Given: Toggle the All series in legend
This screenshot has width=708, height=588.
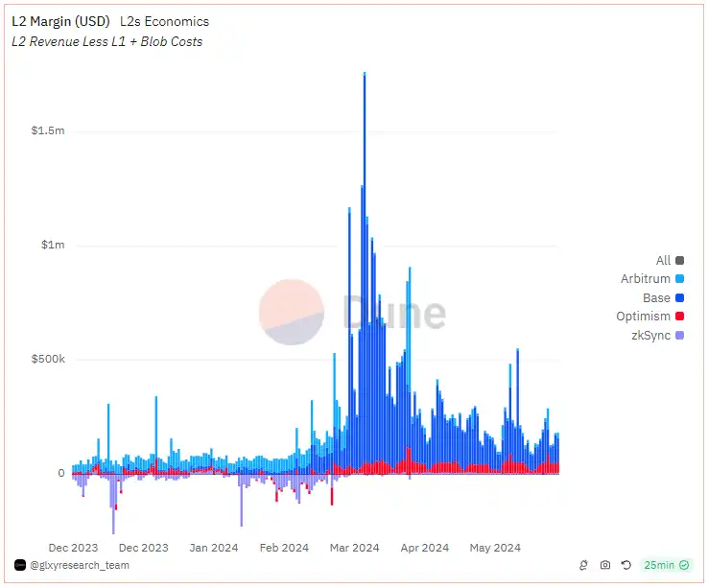Looking at the screenshot, I should (x=663, y=260).
